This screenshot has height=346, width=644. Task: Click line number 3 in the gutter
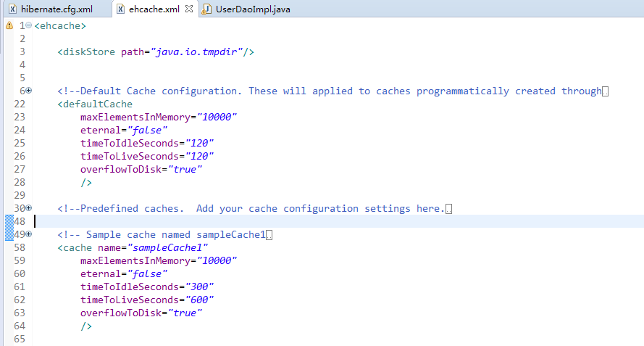point(22,52)
